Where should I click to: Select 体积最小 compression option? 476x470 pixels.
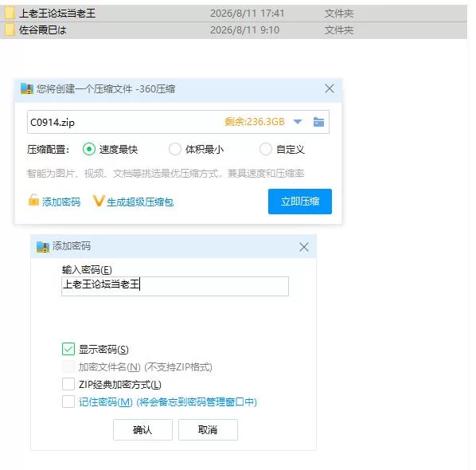[175, 149]
